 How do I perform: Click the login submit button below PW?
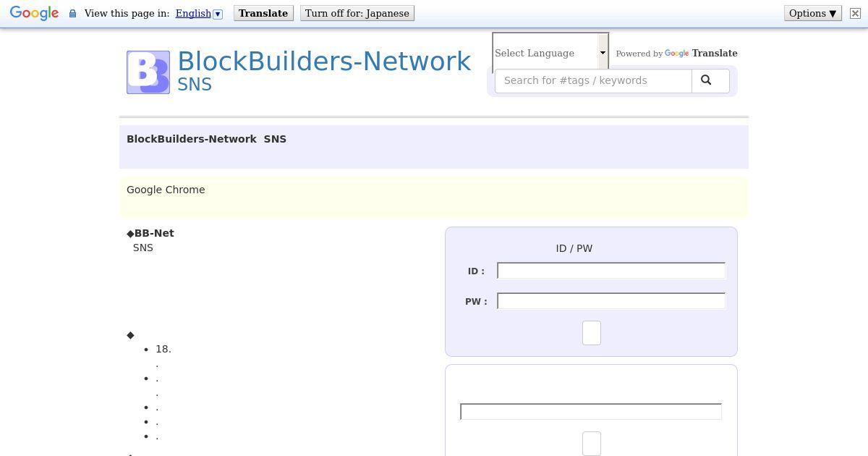(x=592, y=333)
